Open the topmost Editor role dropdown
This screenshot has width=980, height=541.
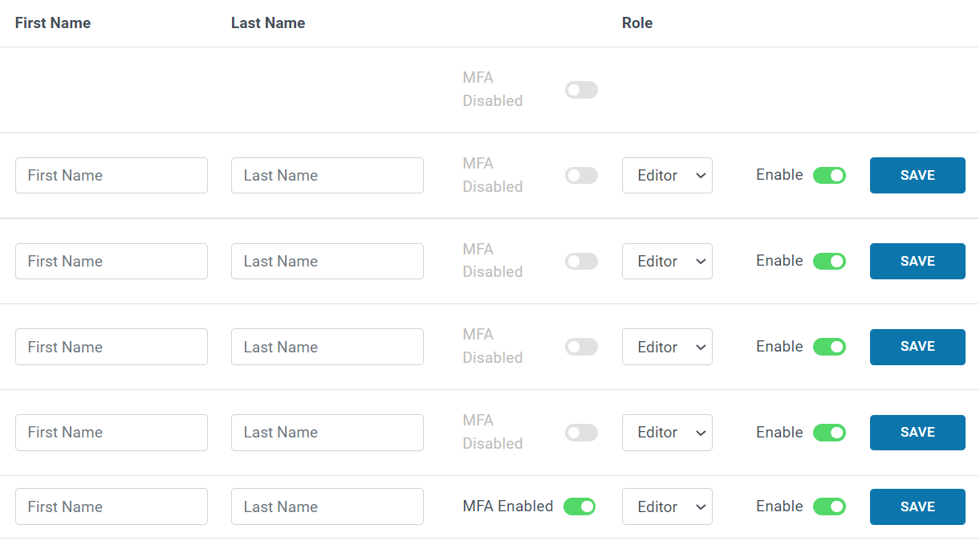[667, 175]
